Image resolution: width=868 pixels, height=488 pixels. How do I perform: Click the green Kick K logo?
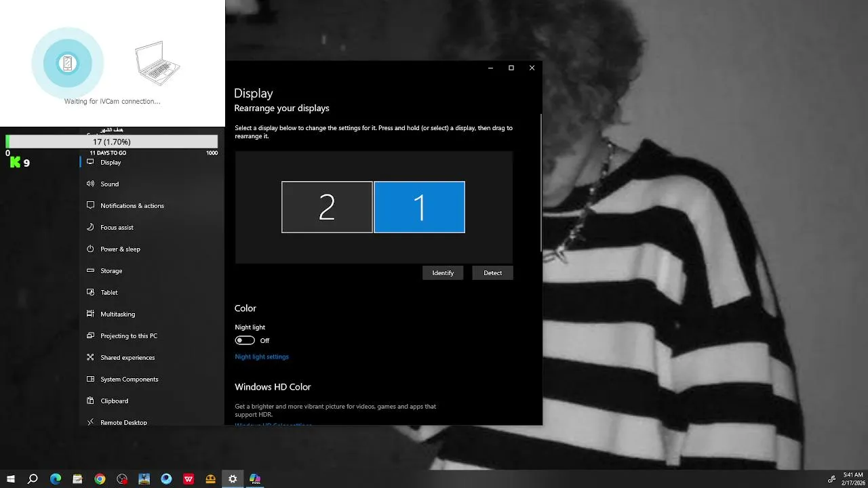coord(15,162)
